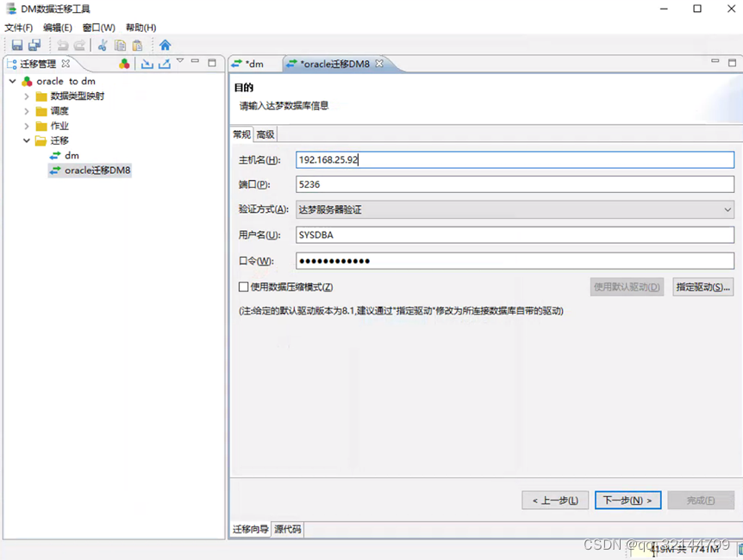Proceed with 下一步(N) button
743x560 pixels.
coord(627,501)
